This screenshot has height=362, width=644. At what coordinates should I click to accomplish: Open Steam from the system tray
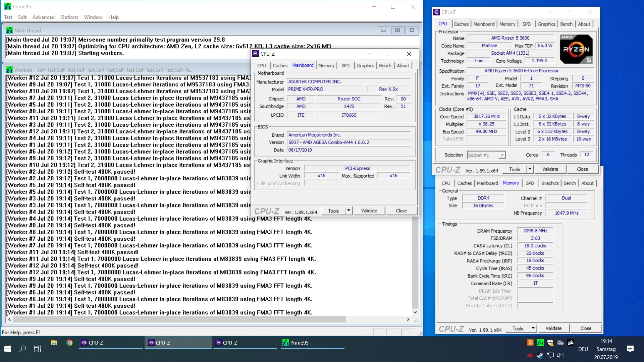coord(540,356)
